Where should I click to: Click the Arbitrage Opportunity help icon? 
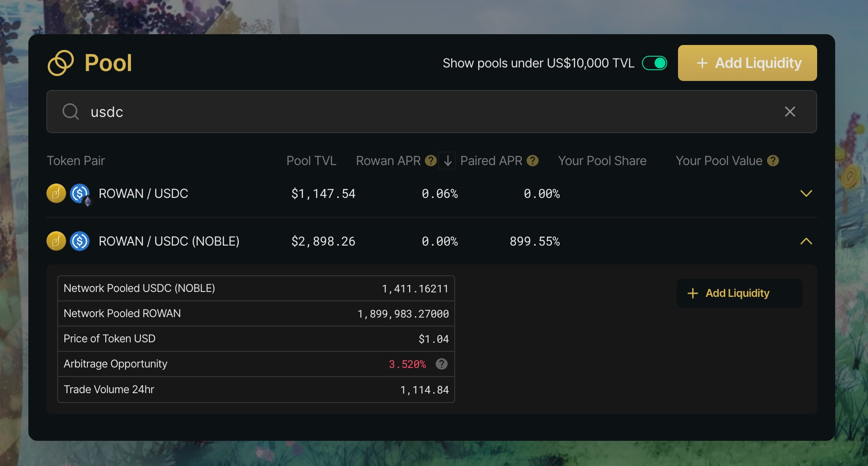(x=442, y=364)
